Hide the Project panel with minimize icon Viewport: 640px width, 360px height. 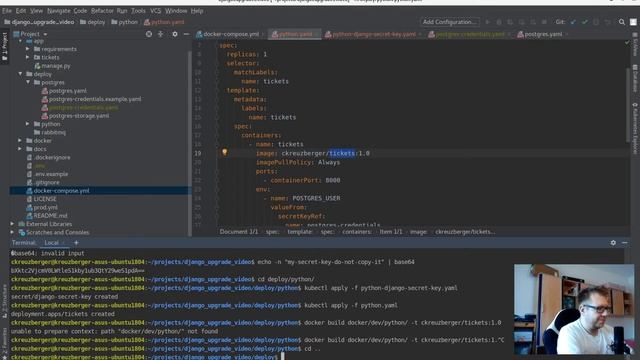pyautogui.click(x=186, y=34)
